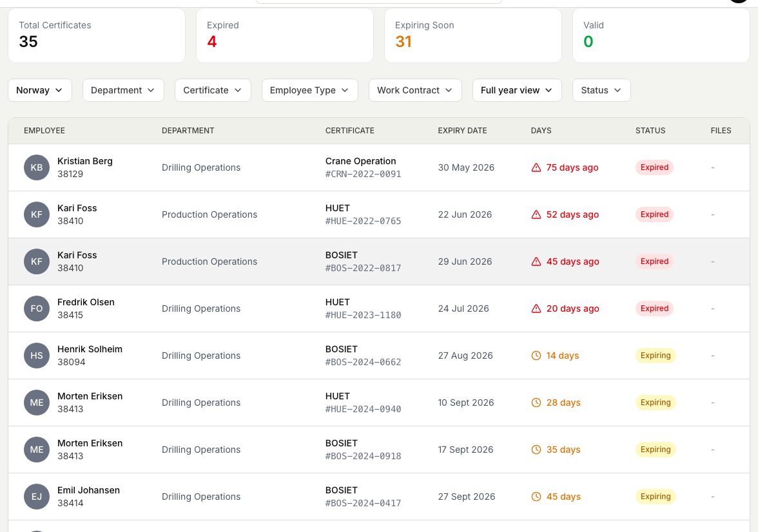Viewport: 758px width, 532px height.
Task: Click the KB avatar for Kristian Berg
Action: coord(37,167)
